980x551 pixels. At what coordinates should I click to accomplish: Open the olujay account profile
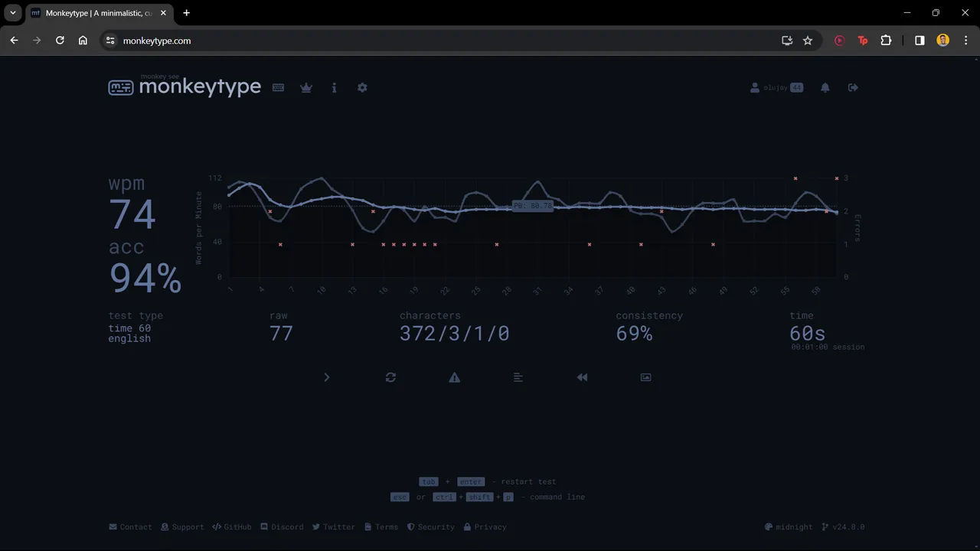point(776,88)
